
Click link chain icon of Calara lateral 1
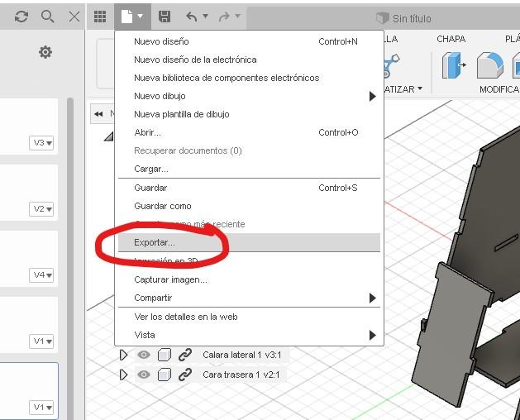click(185, 355)
